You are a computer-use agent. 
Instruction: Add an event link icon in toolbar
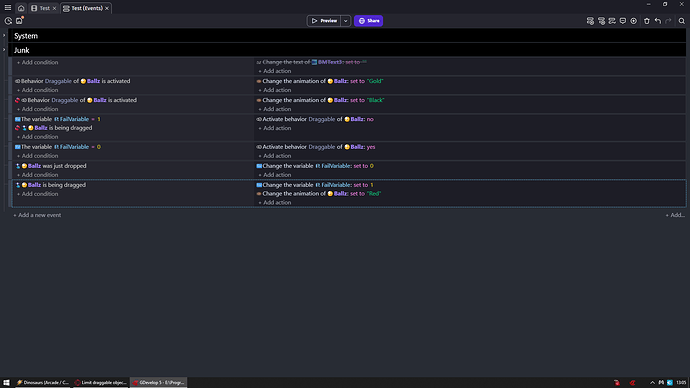612,21
